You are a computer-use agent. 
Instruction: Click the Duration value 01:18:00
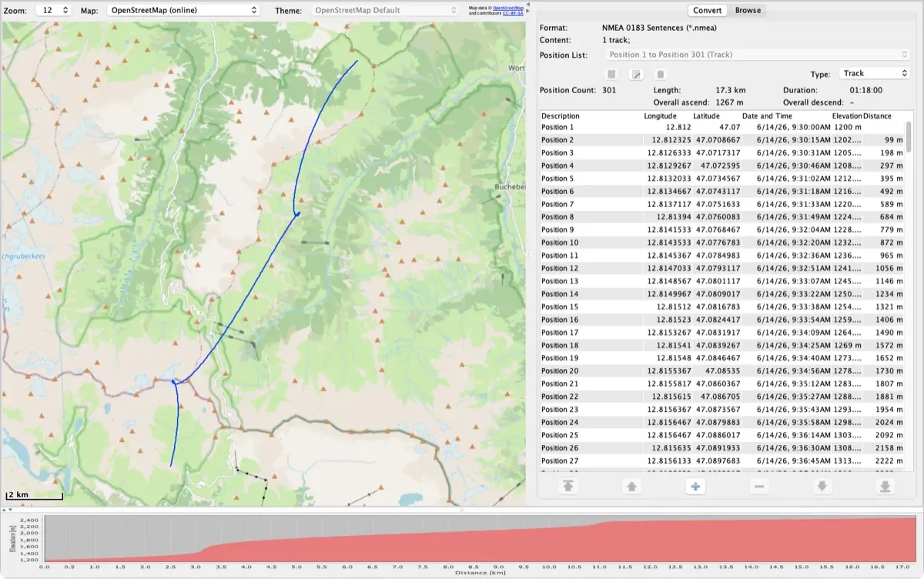(x=865, y=90)
